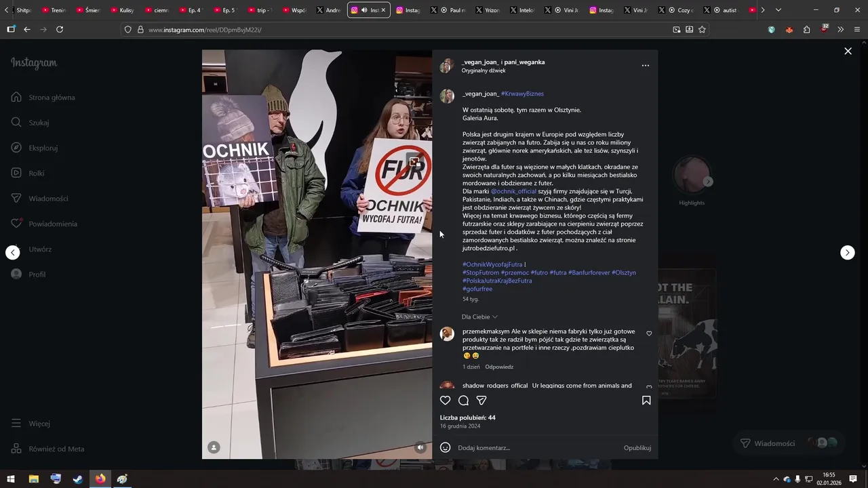Image resolution: width=868 pixels, height=488 pixels.
Task: Open Wiadomości in left sidebar
Action: tap(40, 199)
